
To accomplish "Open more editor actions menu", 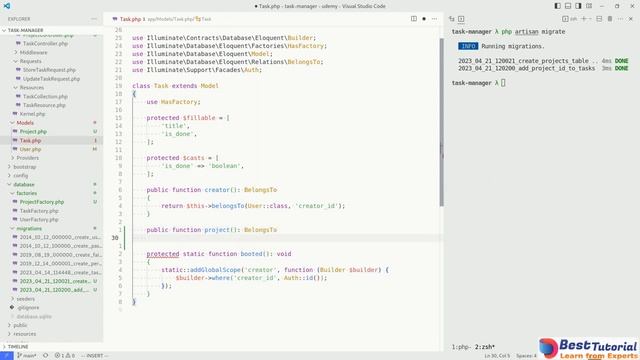I will click(434, 19).
